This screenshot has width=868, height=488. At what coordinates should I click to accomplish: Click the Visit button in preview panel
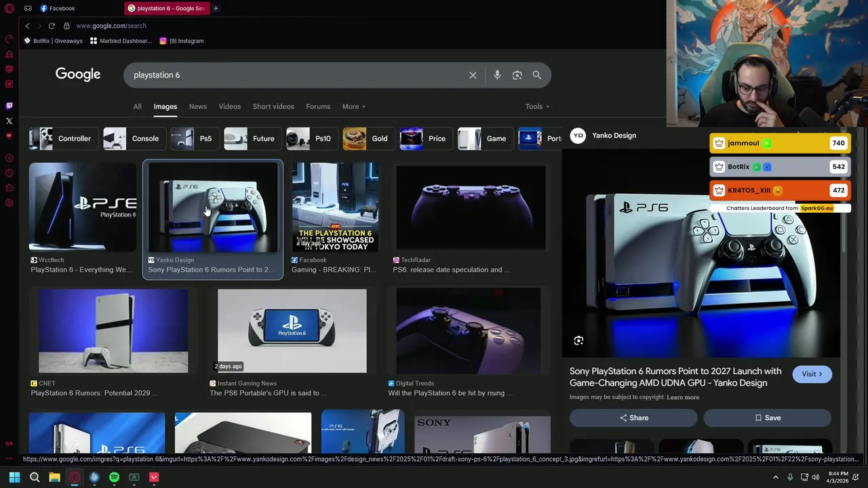pos(812,374)
